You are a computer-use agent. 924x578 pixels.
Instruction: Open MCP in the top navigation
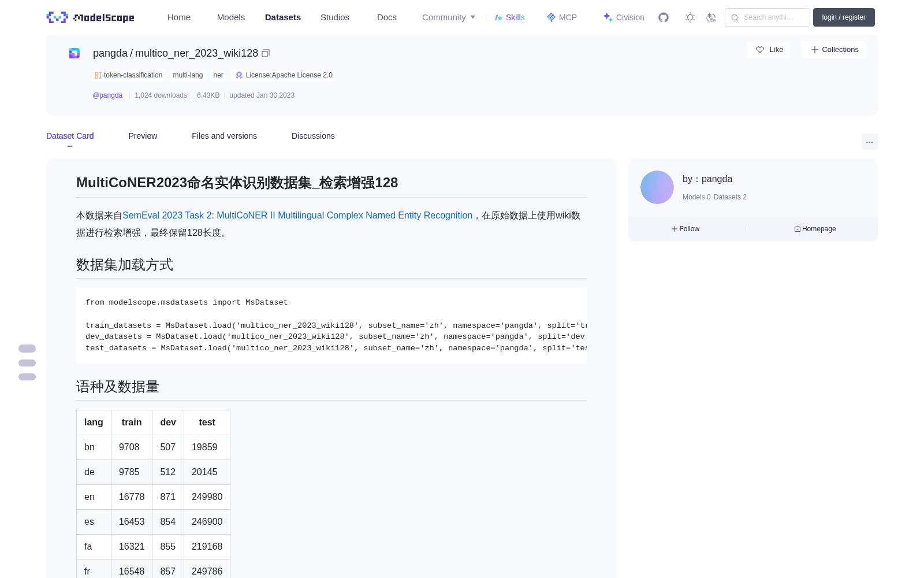point(562,17)
